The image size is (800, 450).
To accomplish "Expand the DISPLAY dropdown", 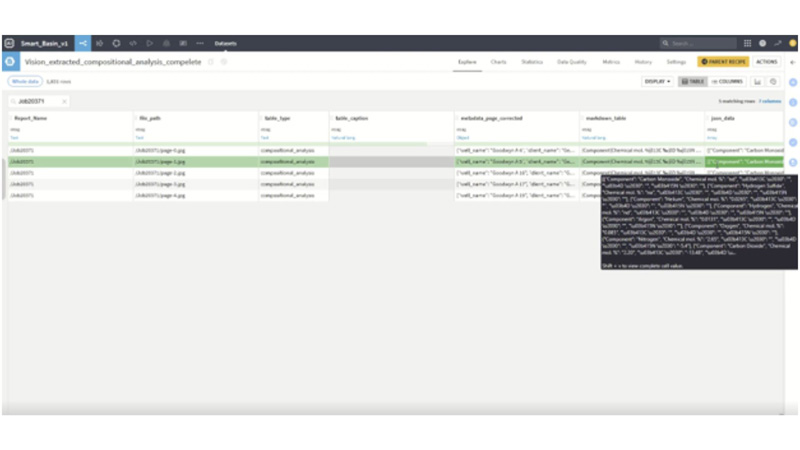I will point(657,82).
